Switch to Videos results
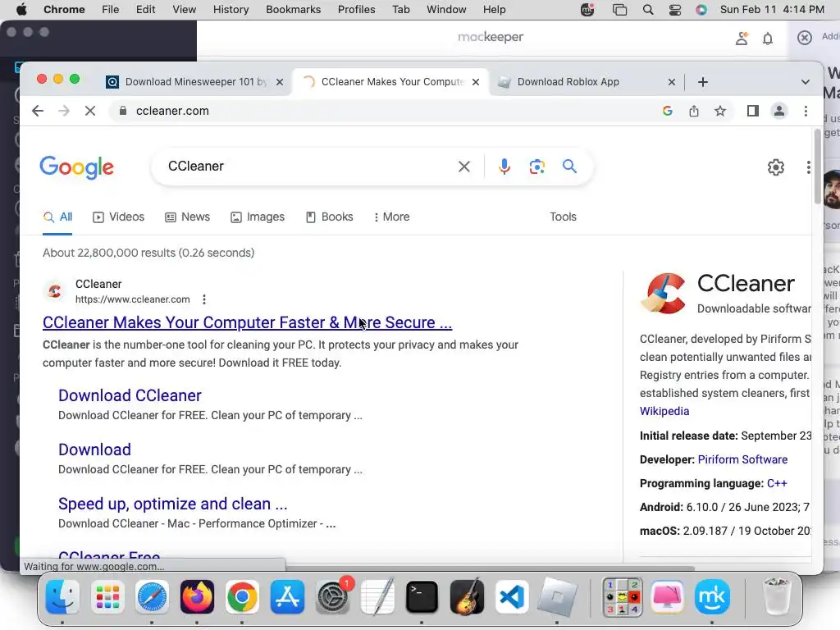 [118, 217]
